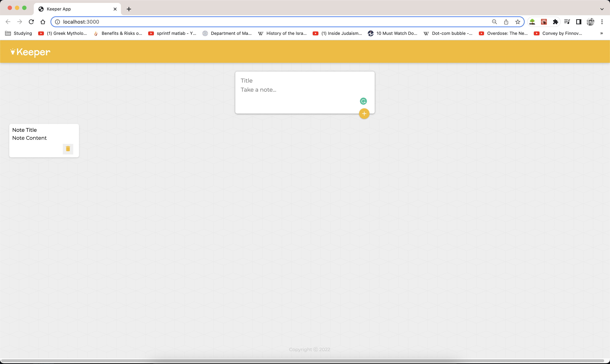
Task: Toggle the browser side panel
Action: pyautogui.click(x=579, y=22)
